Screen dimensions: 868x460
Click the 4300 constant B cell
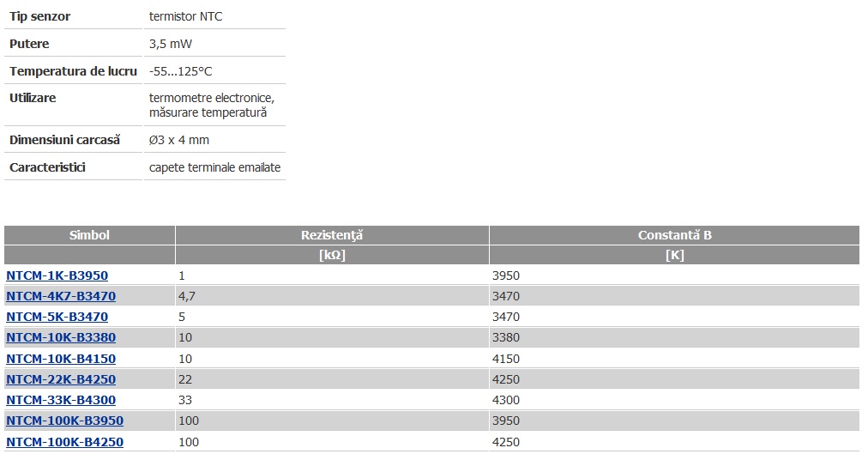674,400
